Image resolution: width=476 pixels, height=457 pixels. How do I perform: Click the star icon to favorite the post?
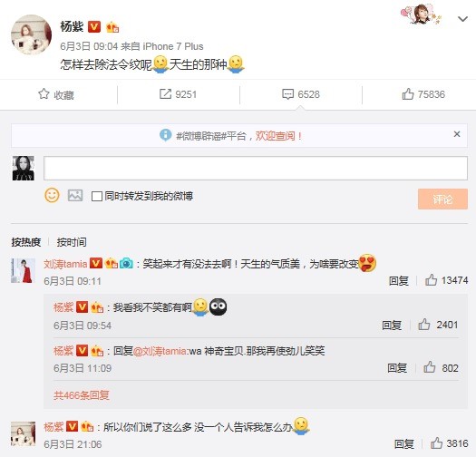tap(44, 94)
